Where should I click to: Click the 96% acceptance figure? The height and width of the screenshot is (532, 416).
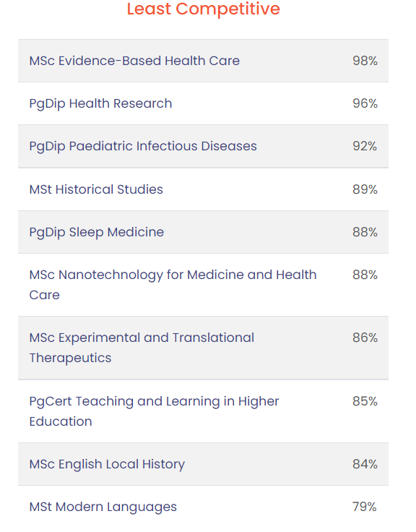pos(365,103)
